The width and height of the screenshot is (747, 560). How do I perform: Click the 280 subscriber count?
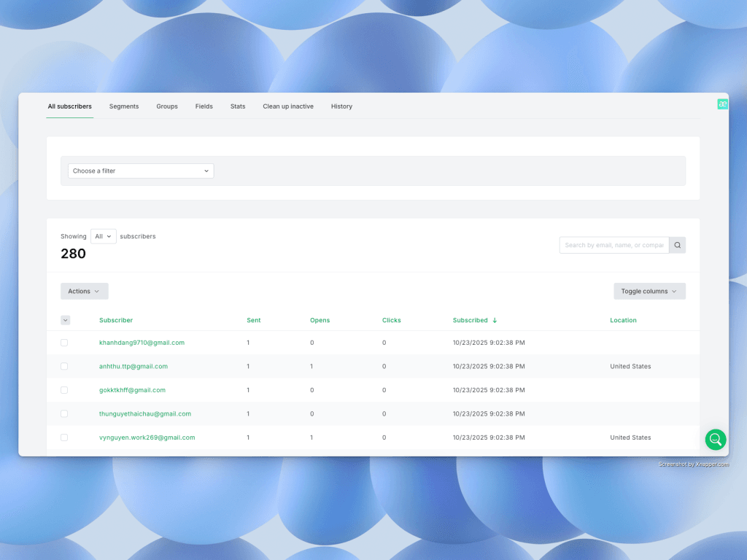74,254
